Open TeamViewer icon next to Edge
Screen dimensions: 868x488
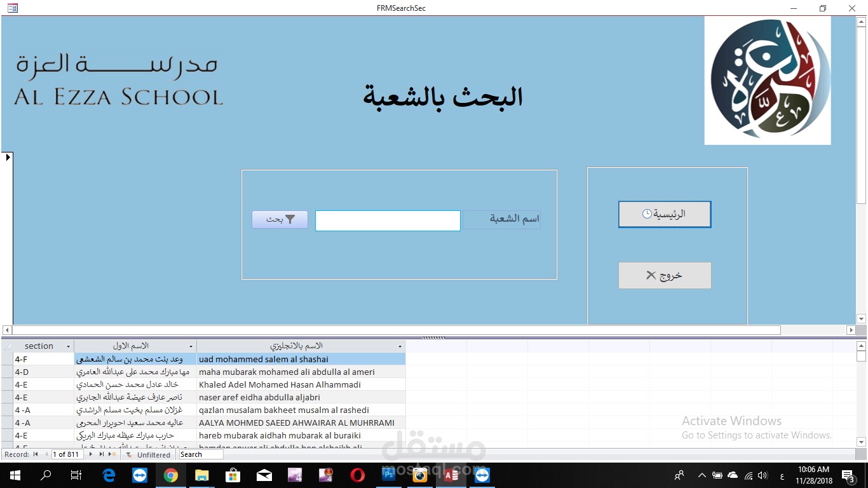(x=140, y=475)
